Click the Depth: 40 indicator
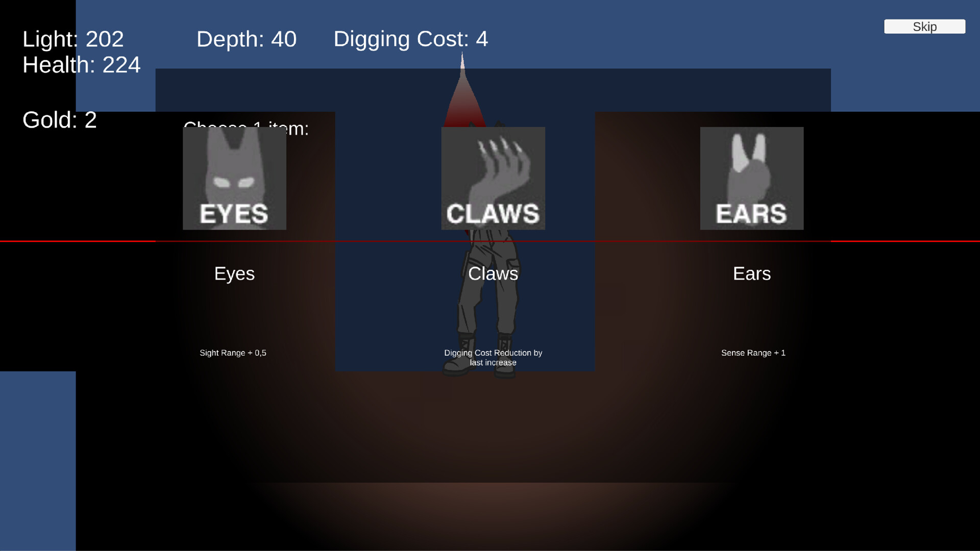The image size is (980, 551). [x=246, y=39]
